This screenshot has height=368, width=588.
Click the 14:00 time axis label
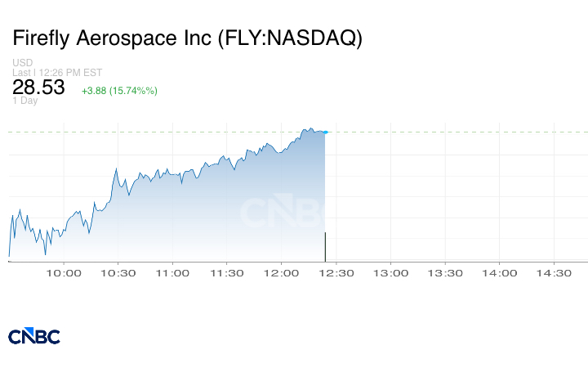[x=499, y=273]
